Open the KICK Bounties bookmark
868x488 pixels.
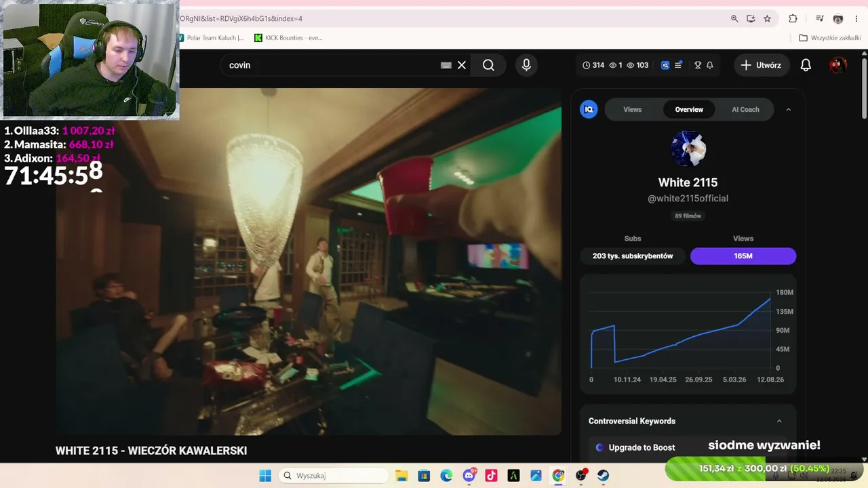pos(288,38)
